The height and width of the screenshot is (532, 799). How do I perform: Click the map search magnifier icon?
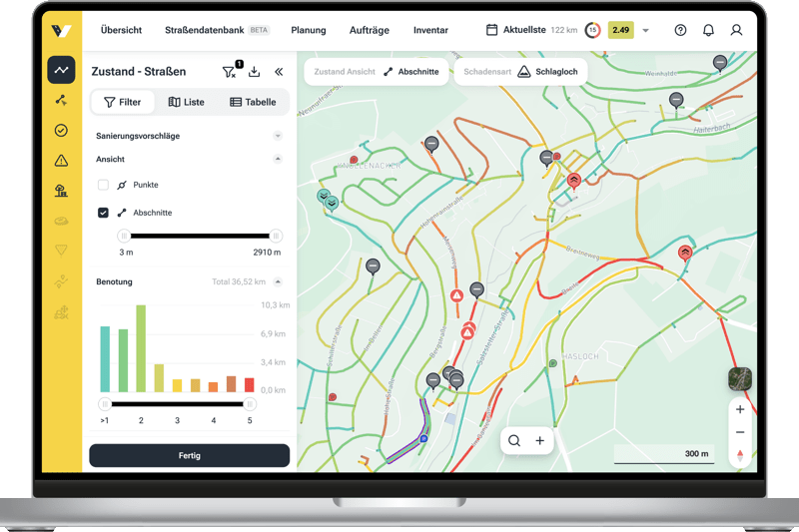tap(514, 440)
